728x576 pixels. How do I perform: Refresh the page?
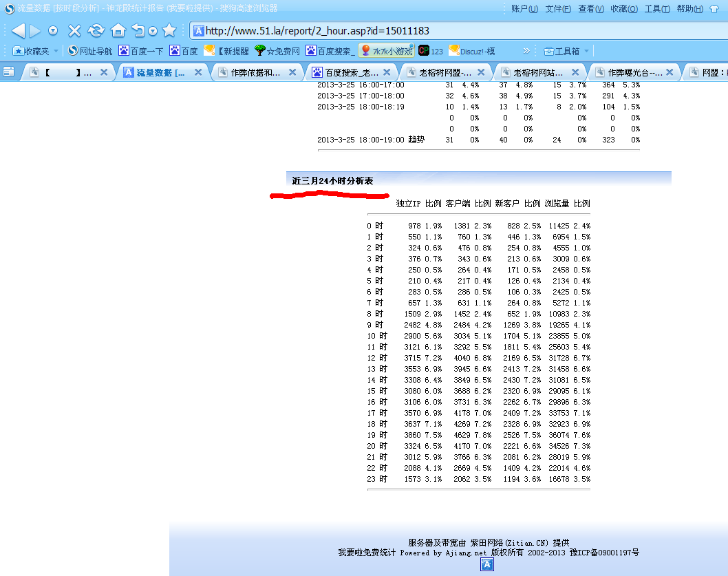[96, 31]
